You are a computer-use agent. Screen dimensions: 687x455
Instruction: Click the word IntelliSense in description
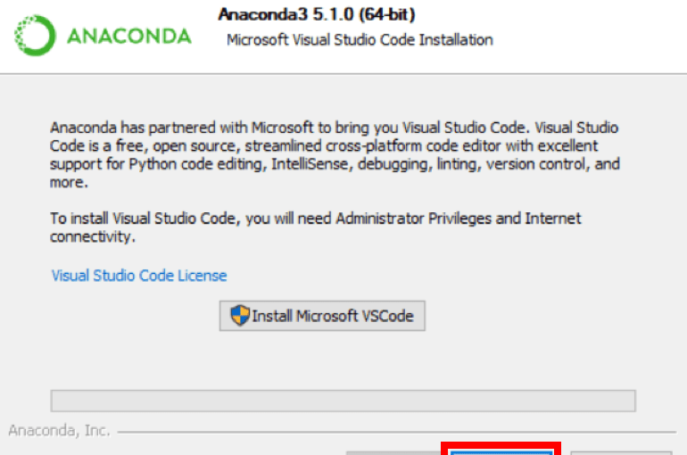tap(310, 164)
